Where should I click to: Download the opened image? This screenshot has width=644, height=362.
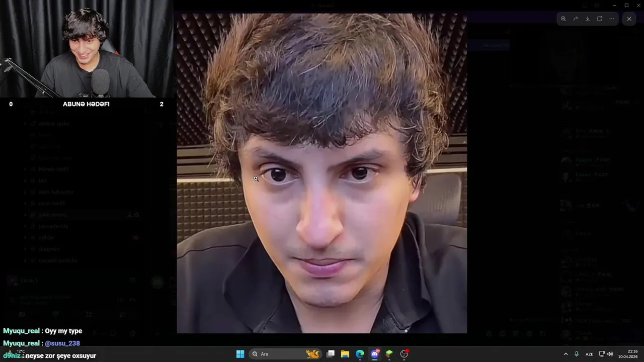588,19
